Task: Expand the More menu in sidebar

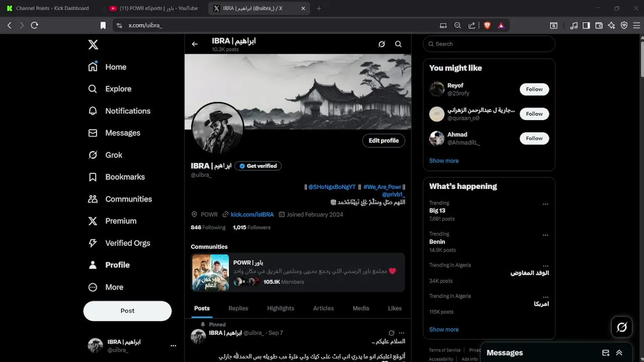Action: tap(106, 287)
